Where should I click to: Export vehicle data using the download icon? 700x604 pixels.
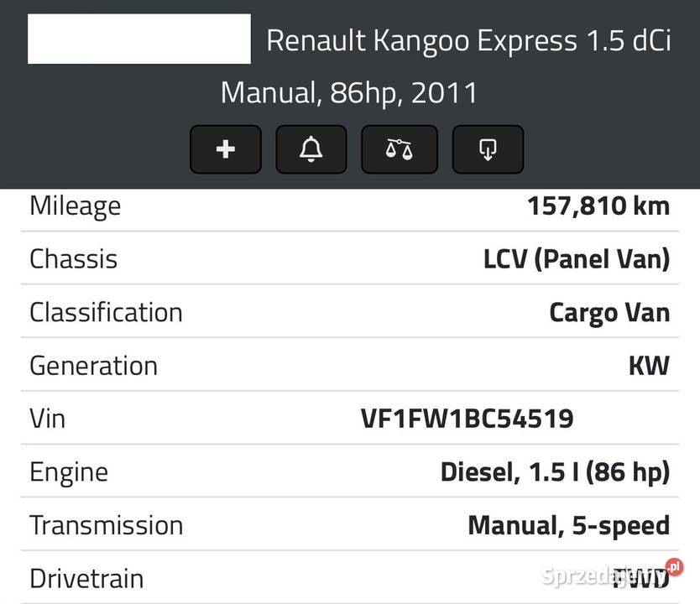[x=488, y=148]
